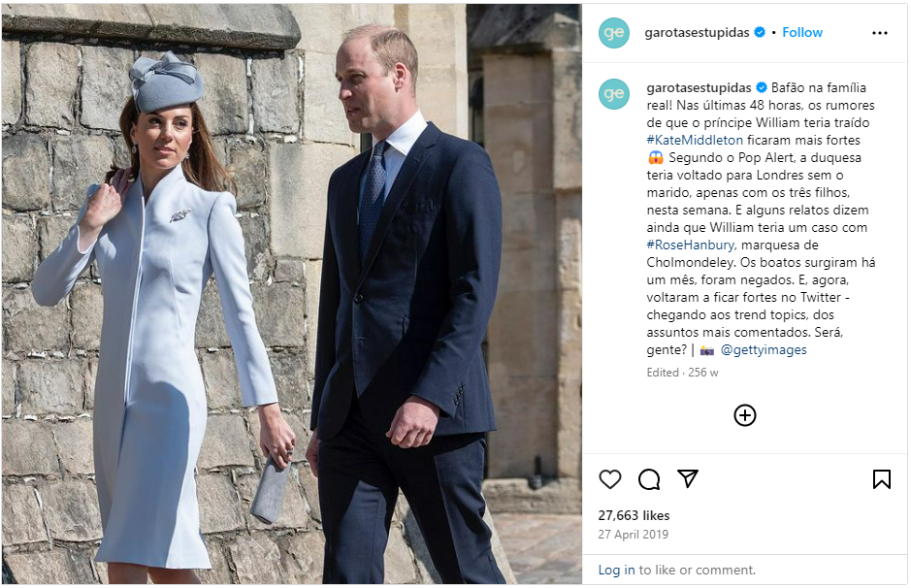Click the couple photo in post
The width and height of the screenshot is (911, 588).
292,294
